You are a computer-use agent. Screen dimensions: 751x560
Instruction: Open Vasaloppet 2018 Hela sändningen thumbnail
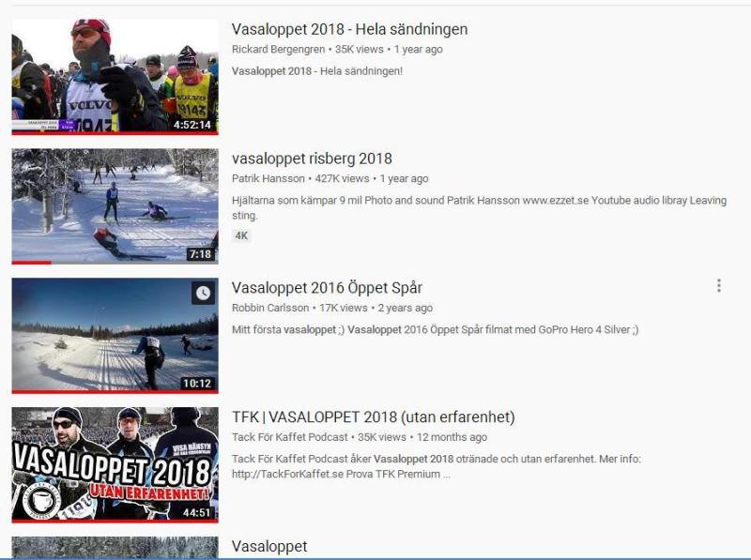(115, 77)
